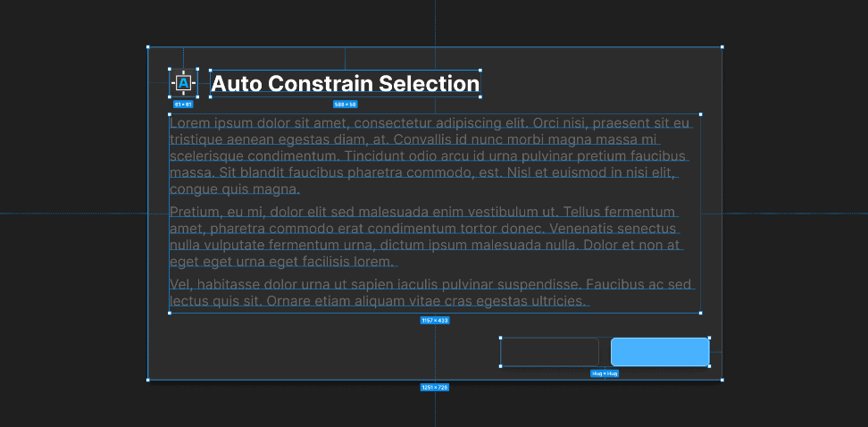Click the top-left corner handle of outer frame
The image size is (868, 427).
(148, 46)
